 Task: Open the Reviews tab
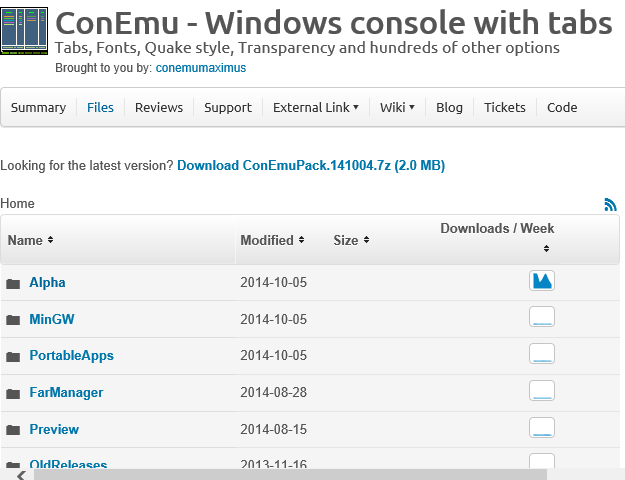(159, 108)
